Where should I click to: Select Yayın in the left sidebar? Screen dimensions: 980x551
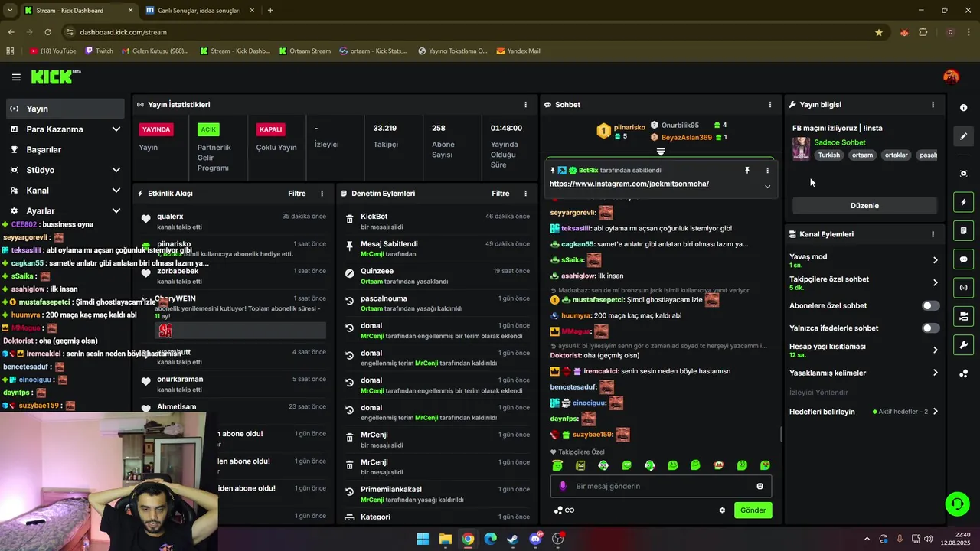pyautogui.click(x=64, y=109)
